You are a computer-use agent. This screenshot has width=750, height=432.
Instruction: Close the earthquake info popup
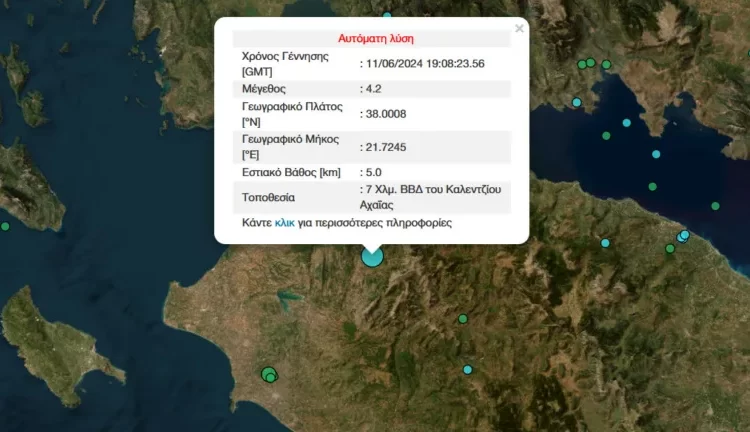point(519,29)
